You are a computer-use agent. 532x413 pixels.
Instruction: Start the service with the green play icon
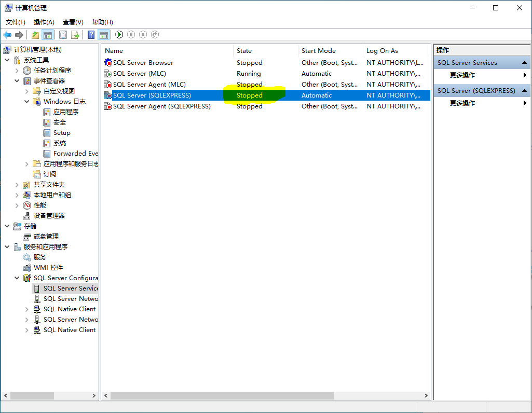[x=119, y=35]
